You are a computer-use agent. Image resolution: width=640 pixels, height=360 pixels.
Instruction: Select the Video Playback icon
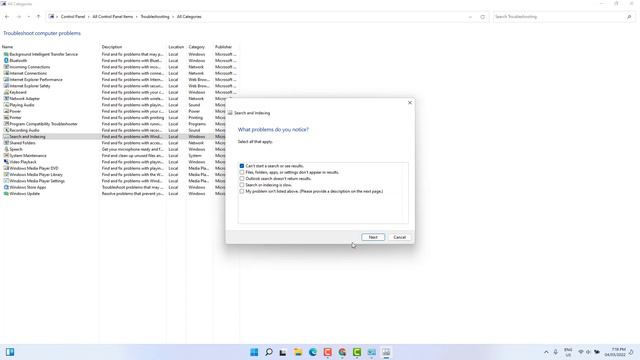tap(6, 162)
